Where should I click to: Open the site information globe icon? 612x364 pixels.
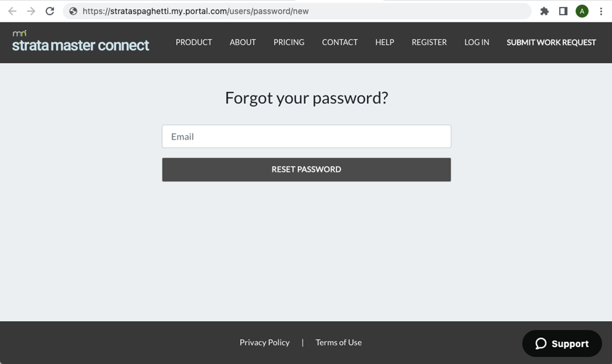pos(73,11)
